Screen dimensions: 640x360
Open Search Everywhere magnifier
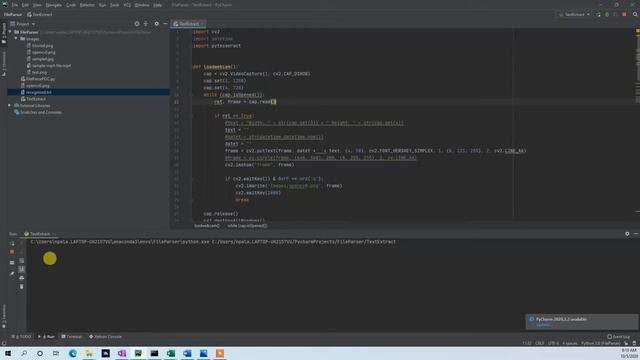[x=635, y=14]
